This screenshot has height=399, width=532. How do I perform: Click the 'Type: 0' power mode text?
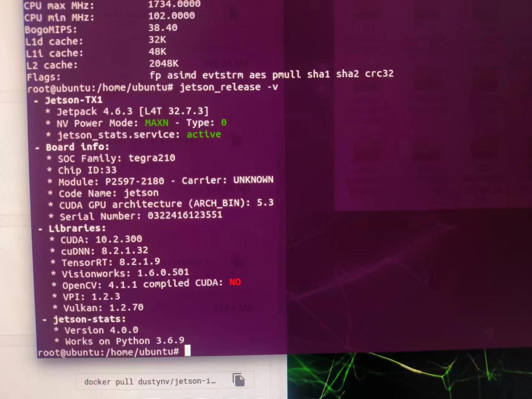point(206,123)
